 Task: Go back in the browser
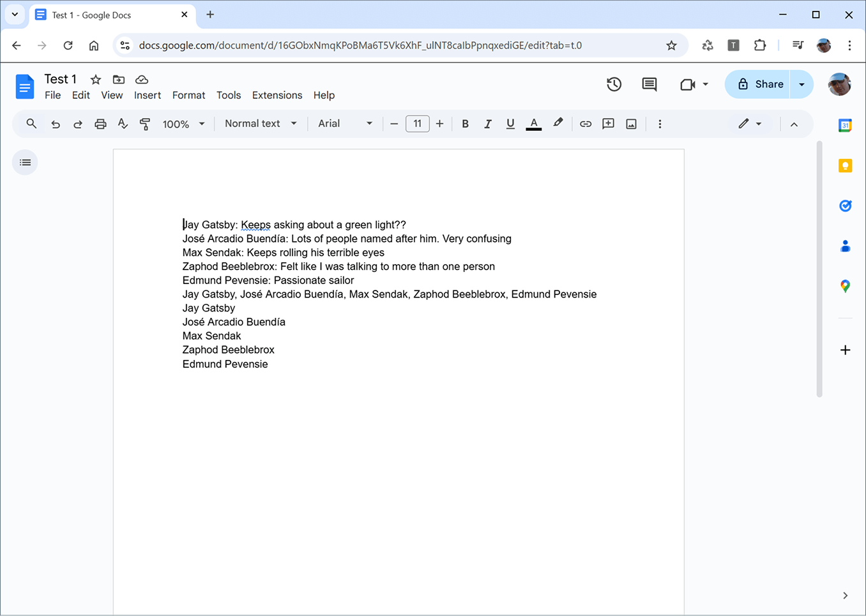click(17, 45)
